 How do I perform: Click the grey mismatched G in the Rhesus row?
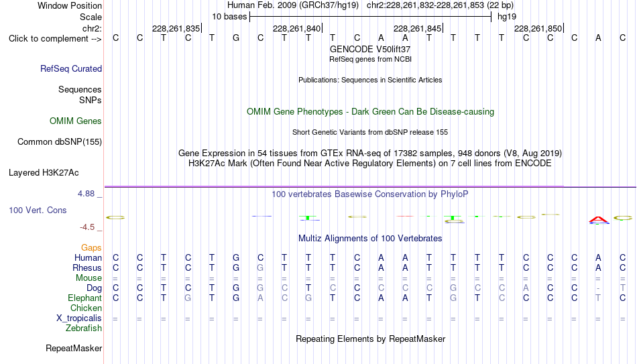[x=260, y=267]
